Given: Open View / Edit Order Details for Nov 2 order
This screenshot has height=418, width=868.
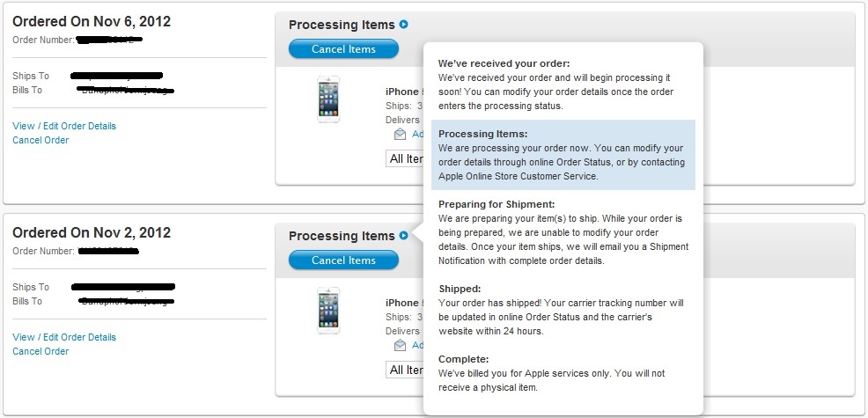Looking at the screenshot, I should 64,337.
